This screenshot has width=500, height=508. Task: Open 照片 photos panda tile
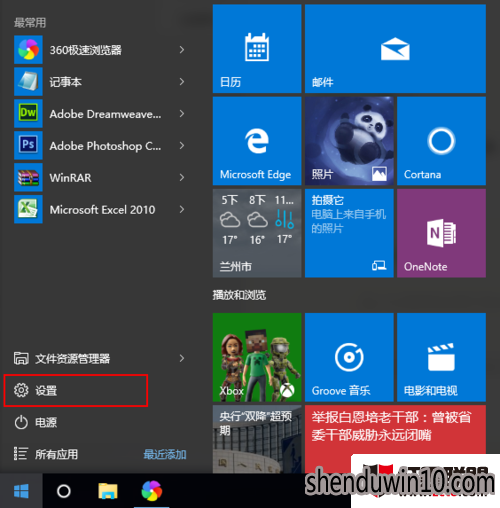(x=349, y=141)
